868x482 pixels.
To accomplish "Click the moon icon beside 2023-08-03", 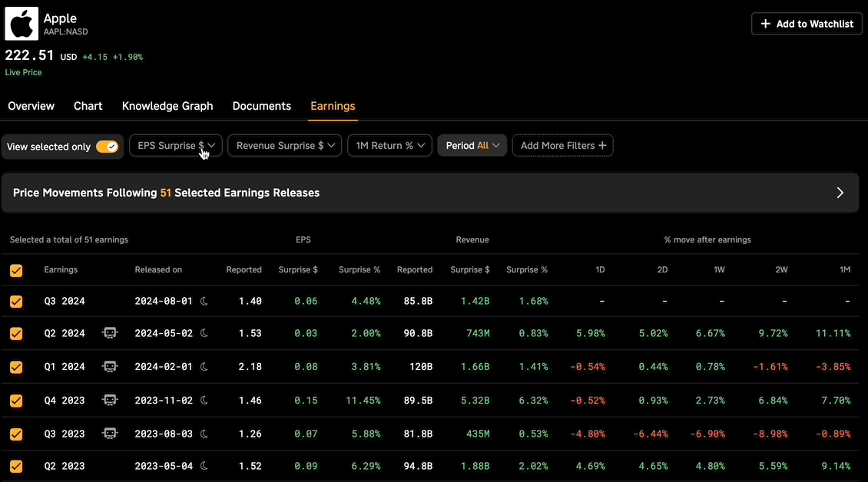I will tap(204, 434).
